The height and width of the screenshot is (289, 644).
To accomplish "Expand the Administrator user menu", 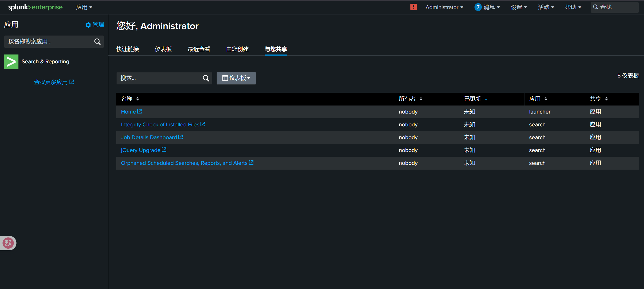I will 444,7.
